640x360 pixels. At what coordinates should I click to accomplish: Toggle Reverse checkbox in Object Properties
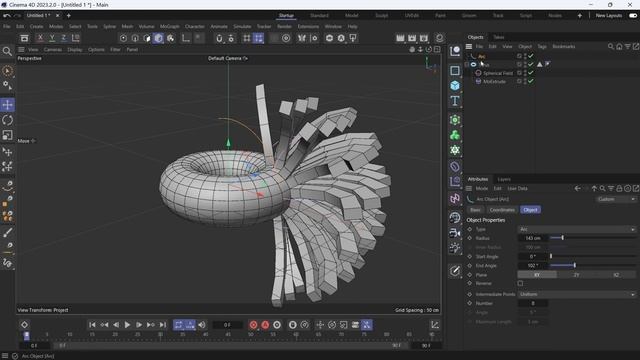pyautogui.click(x=520, y=283)
